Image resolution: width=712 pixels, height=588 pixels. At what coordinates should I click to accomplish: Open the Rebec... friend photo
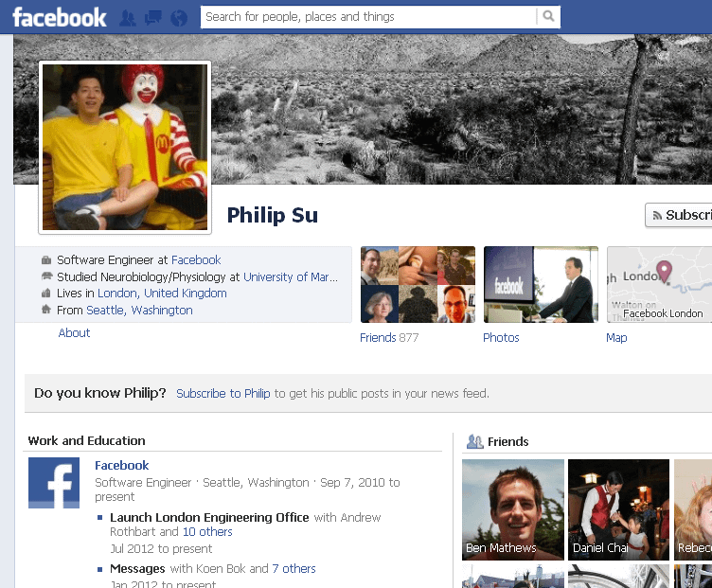(x=693, y=509)
